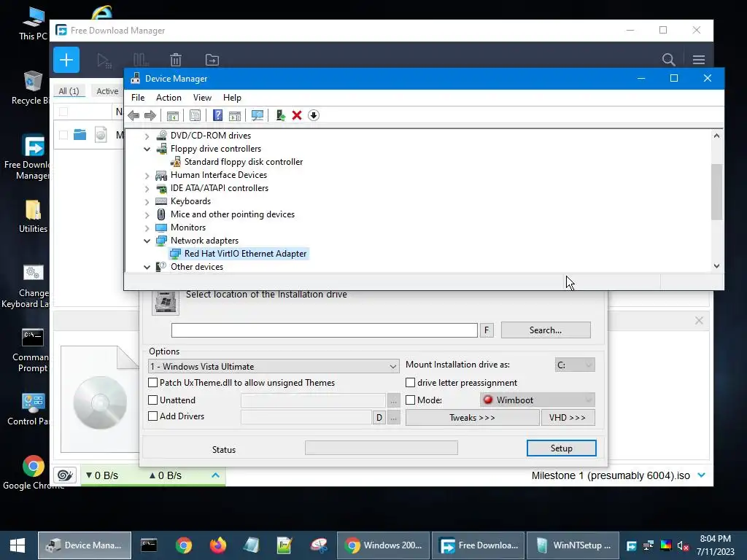
Task: Click Back arrow in Device Manager toolbar
Action: pos(134,115)
